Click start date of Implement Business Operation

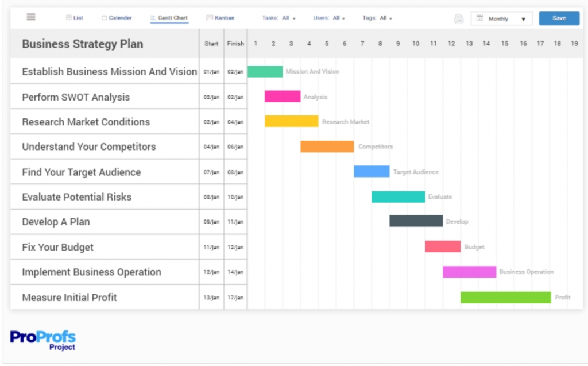point(211,272)
